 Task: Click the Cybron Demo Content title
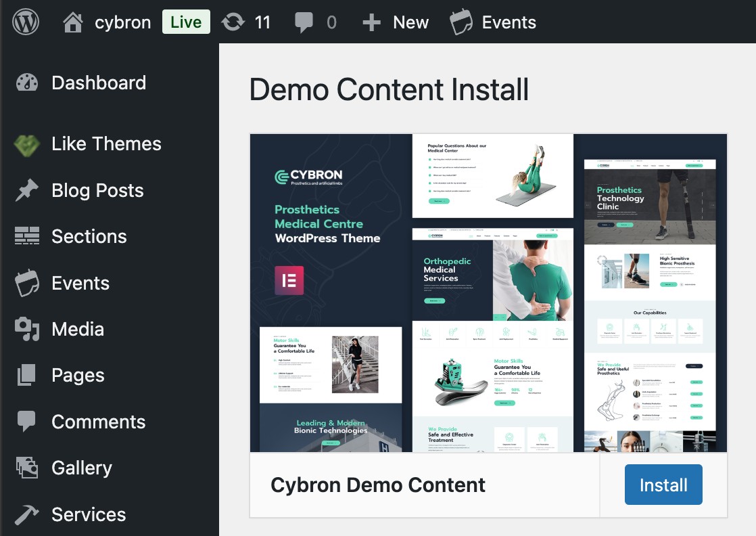pos(378,485)
